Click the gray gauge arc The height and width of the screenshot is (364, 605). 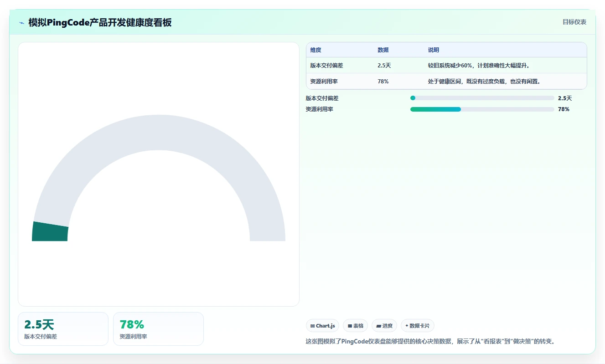(159, 132)
